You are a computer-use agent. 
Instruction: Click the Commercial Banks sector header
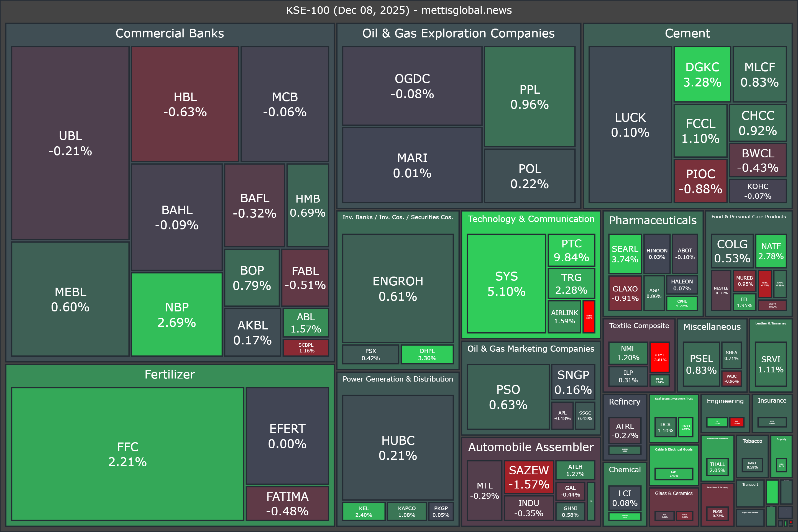click(x=170, y=33)
